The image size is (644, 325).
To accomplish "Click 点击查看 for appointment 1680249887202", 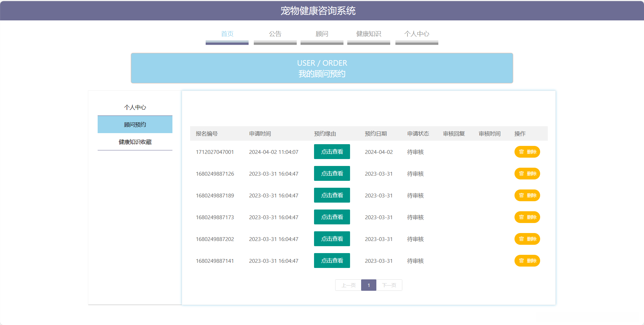I will 332,239.
